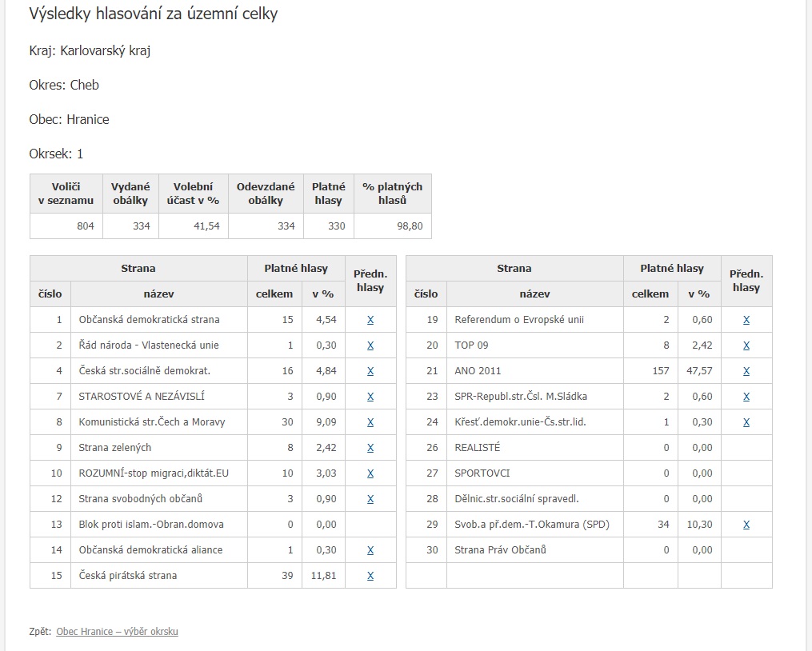
Task: Click the 'Česká pirátská strana' party name
Action: pyautogui.click(x=128, y=575)
